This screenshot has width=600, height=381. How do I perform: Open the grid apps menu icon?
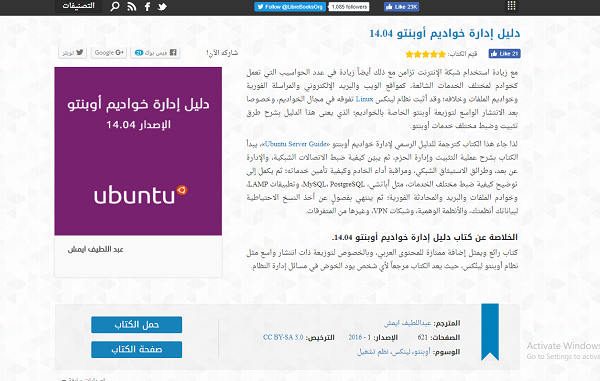click(x=511, y=5)
